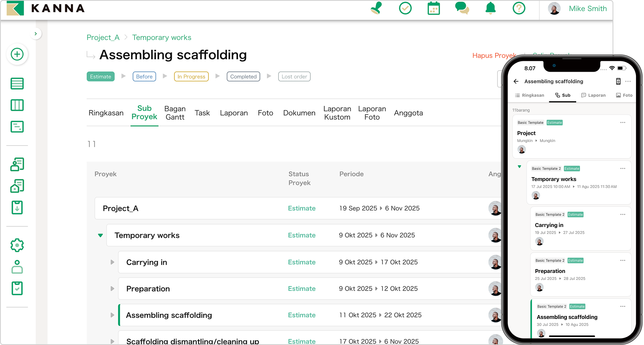Open the chat messages icon
Screen dimensions: 644x345
(x=462, y=8)
